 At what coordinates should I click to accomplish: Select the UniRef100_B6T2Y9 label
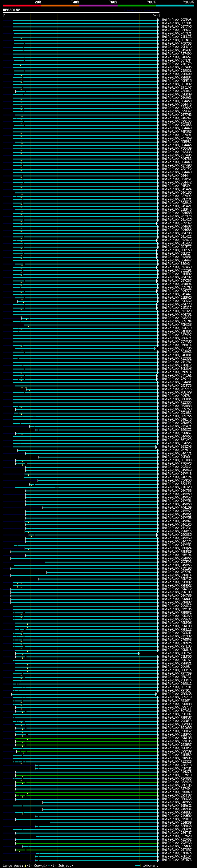pyautogui.click(x=177, y=440)
